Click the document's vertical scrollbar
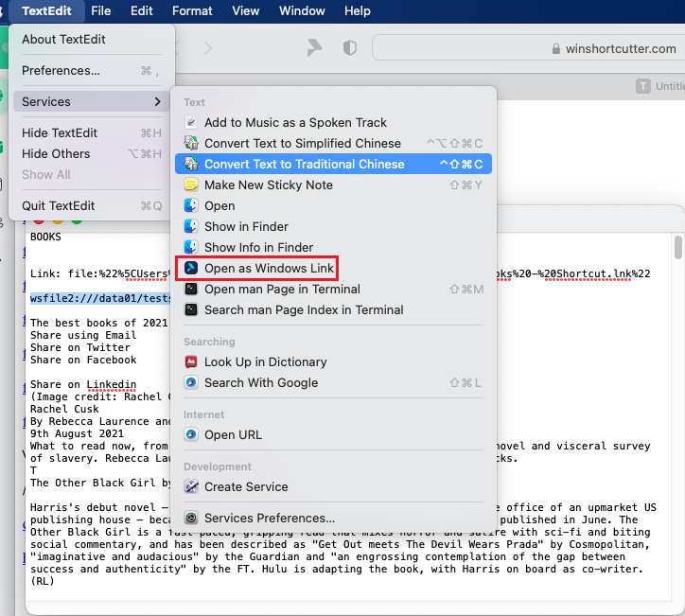Image resolution: width=685 pixels, height=616 pixels. 677,248
